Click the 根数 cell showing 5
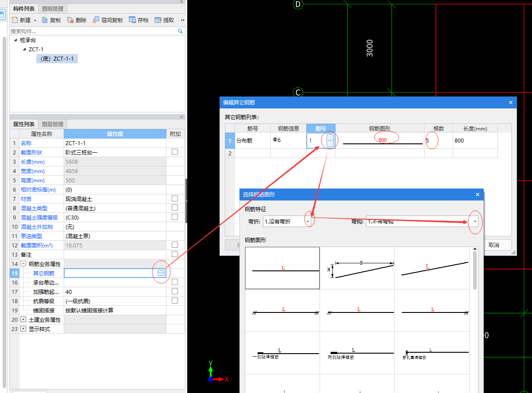 point(439,140)
